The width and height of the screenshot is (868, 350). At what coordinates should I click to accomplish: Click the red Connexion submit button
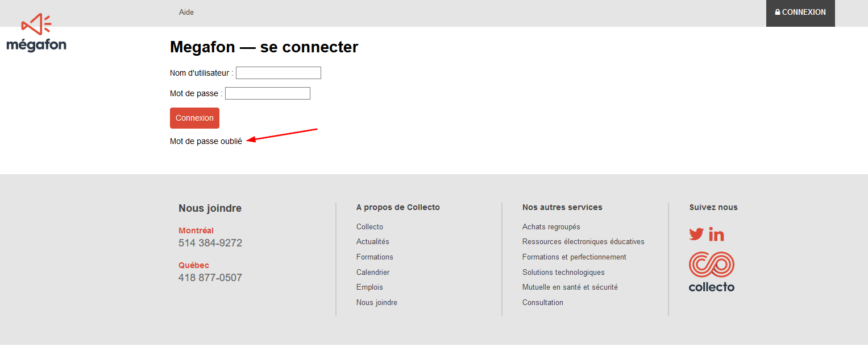click(194, 118)
